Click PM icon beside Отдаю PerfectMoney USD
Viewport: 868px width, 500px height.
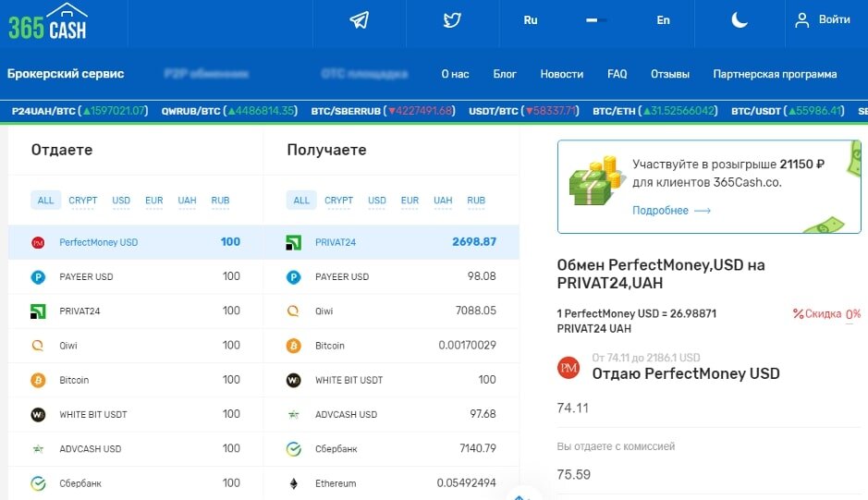point(568,368)
